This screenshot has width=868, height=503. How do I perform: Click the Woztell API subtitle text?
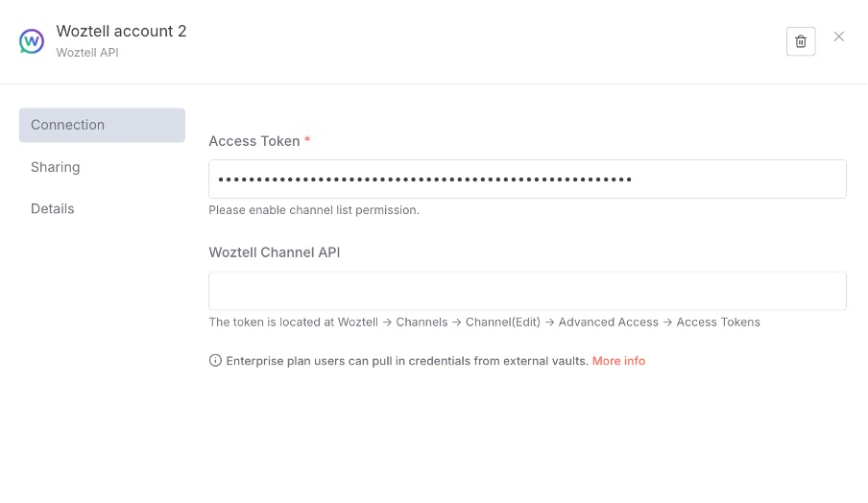tap(87, 53)
